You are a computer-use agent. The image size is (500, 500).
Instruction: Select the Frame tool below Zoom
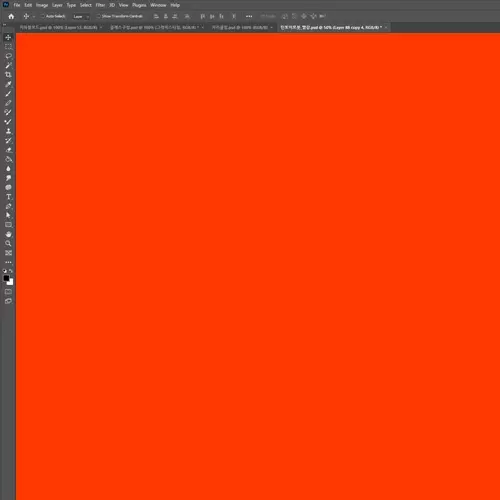[8, 253]
